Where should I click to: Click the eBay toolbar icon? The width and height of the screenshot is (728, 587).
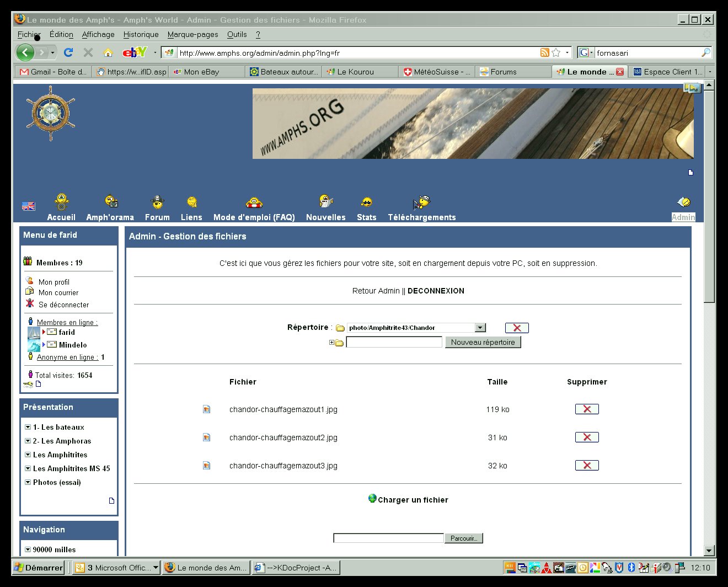[x=134, y=52]
